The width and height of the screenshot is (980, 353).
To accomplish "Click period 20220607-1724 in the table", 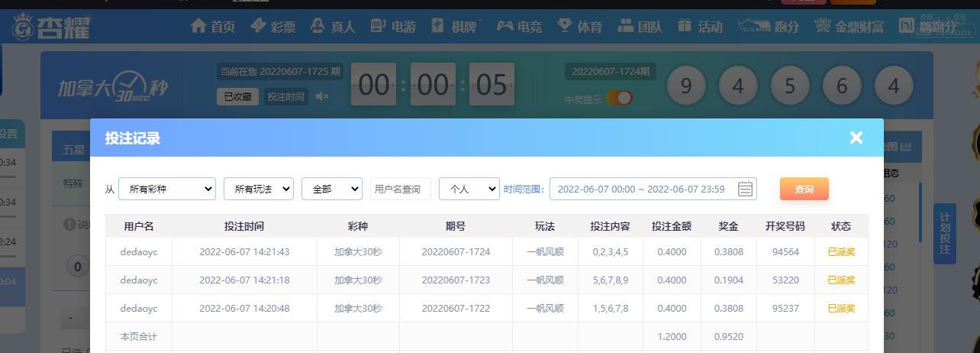I will click(456, 251).
